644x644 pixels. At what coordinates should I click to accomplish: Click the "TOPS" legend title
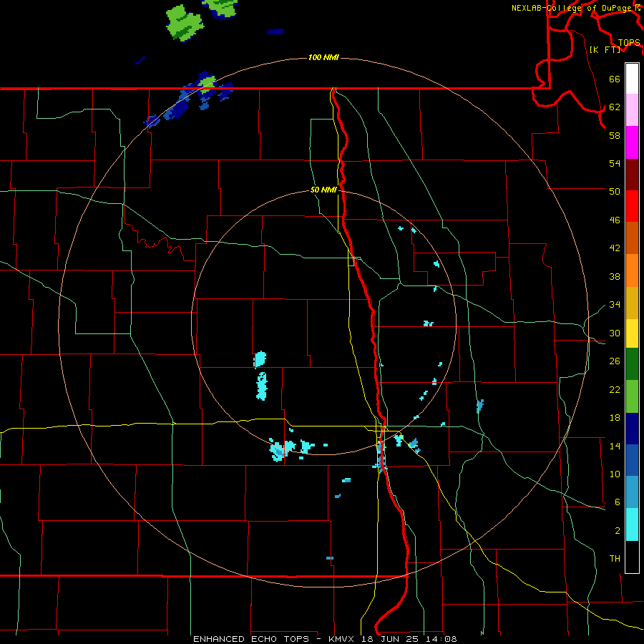[x=629, y=43]
